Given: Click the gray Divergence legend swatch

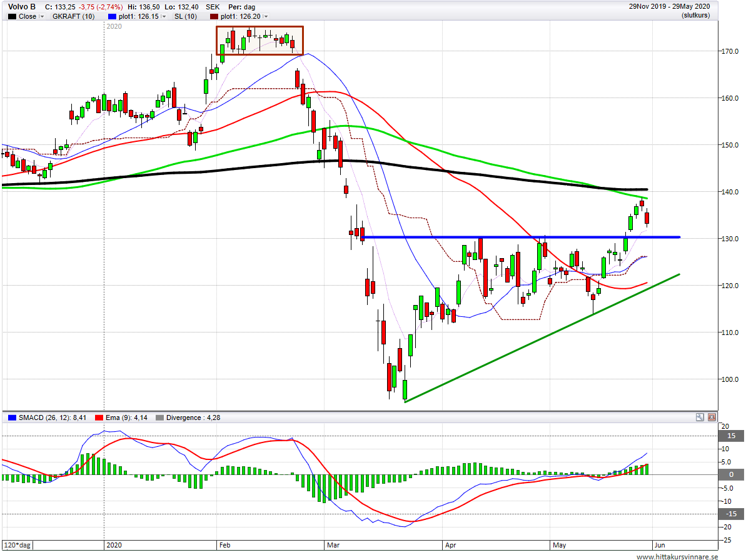Looking at the screenshot, I should pyautogui.click(x=159, y=418).
